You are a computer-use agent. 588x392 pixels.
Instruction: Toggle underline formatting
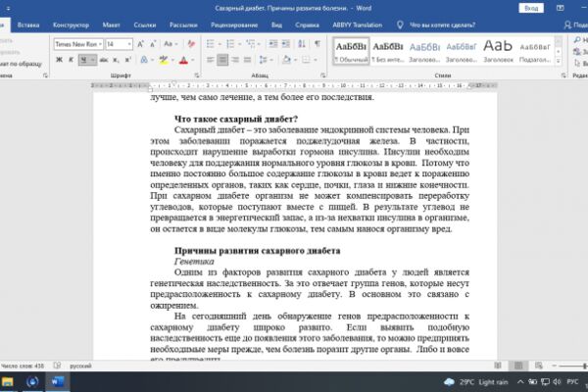[83, 60]
